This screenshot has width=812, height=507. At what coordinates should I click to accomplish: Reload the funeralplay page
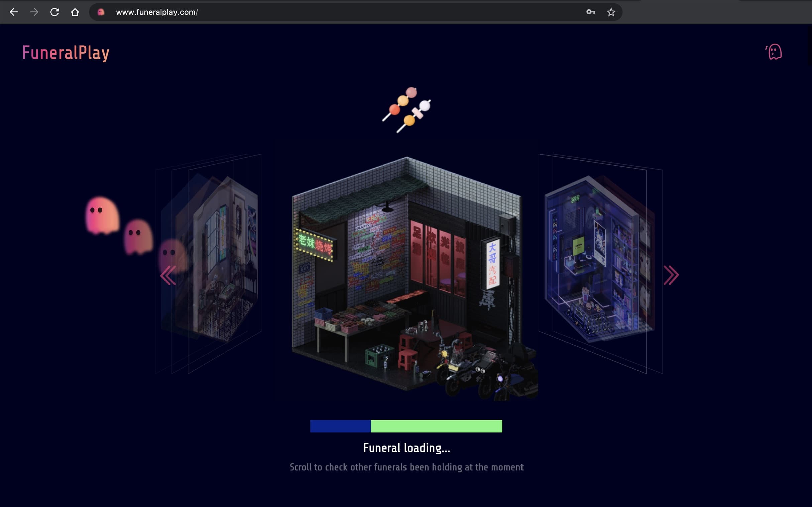click(55, 12)
